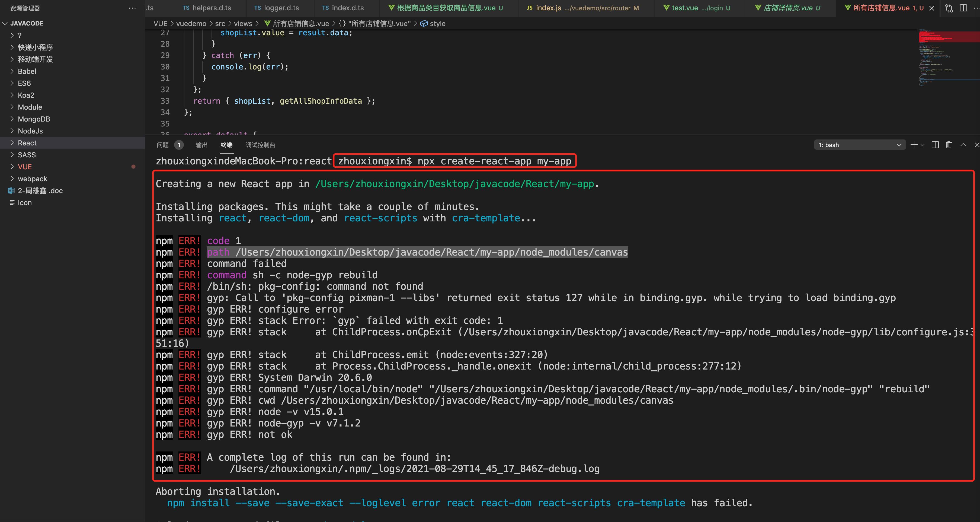This screenshot has height=522, width=980.
Task: Click src in the breadcrumb path
Action: tap(220, 24)
